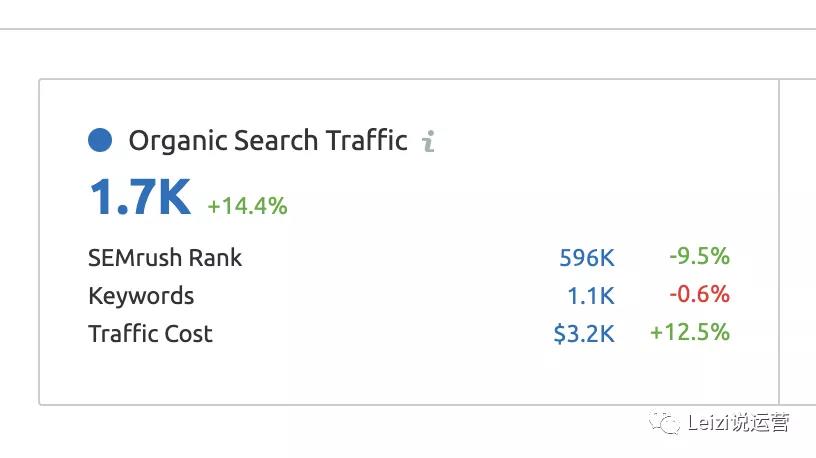Open the 596K SEMrush Rank value
Image resolution: width=816 pixels, height=458 pixels.
coord(586,258)
